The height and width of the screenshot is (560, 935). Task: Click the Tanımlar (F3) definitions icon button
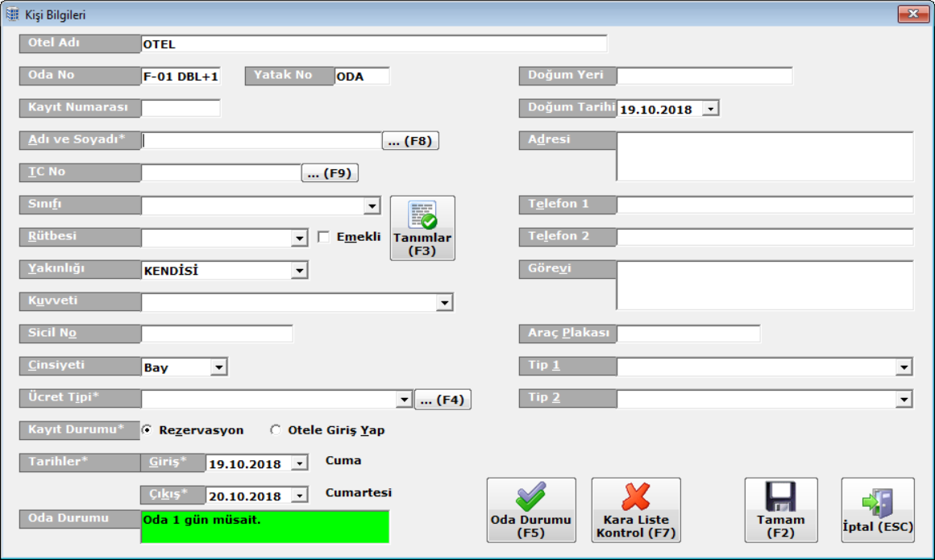422,228
